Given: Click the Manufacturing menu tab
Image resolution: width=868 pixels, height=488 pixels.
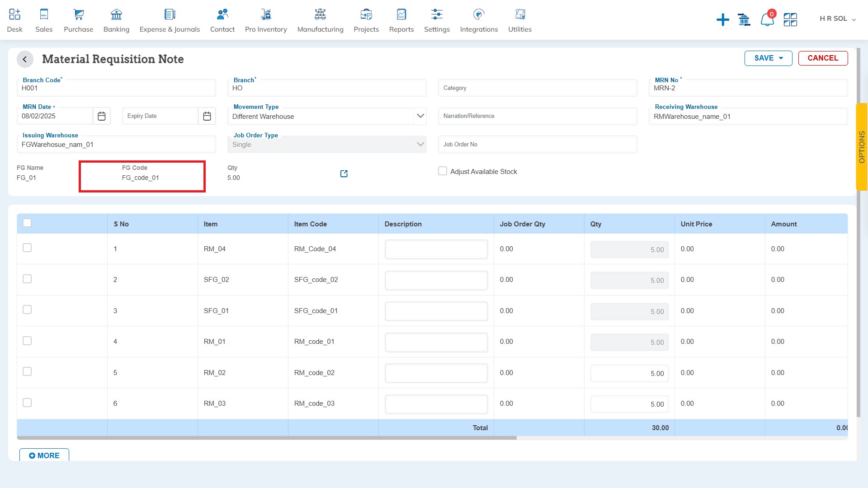Looking at the screenshot, I should coord(320,20).
